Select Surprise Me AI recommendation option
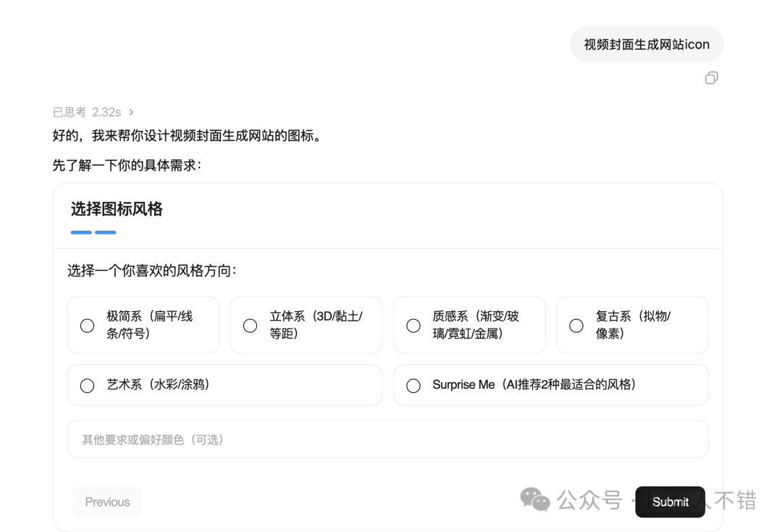This screenshot has height=532, width=782. (x=413, y=386)
